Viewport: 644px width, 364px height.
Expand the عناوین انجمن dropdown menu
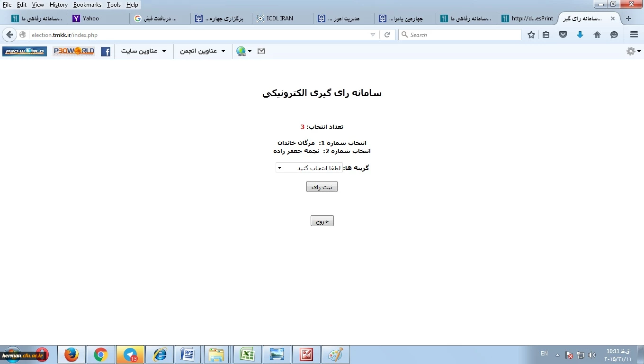point(203,51)
